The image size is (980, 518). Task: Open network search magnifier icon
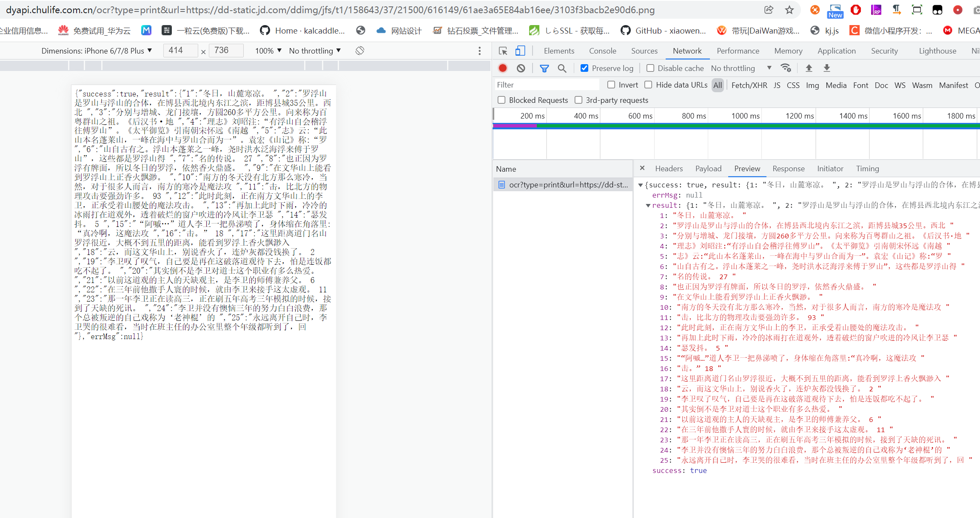pyautogui.click(x=562, y=68)
